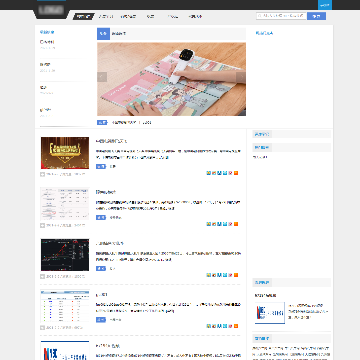Open the title link of the stock chart article
The width and height of the screenshot is (360, 360).
coord(110,243)
